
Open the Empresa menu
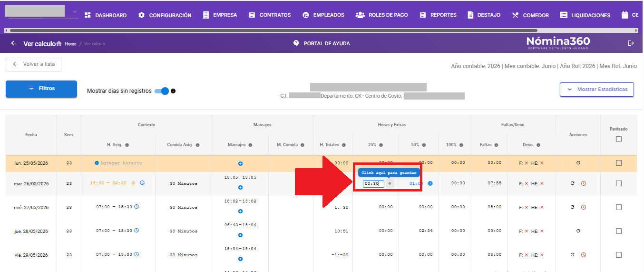click(220, 15)
